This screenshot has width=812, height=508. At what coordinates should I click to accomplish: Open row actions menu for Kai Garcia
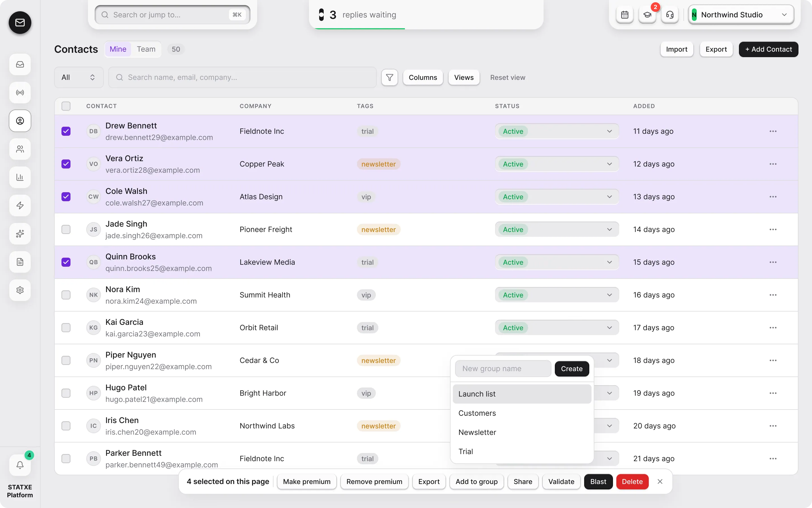pyautogui.click(x=773, y=328)
